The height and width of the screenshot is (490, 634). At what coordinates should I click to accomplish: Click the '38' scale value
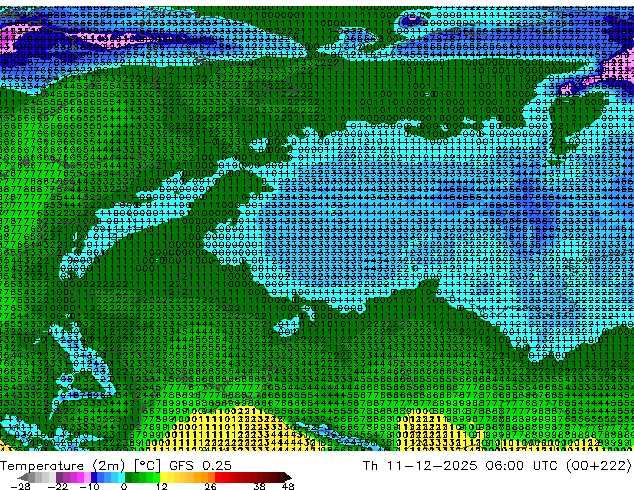pyautogui.click(x=259, y=486)
